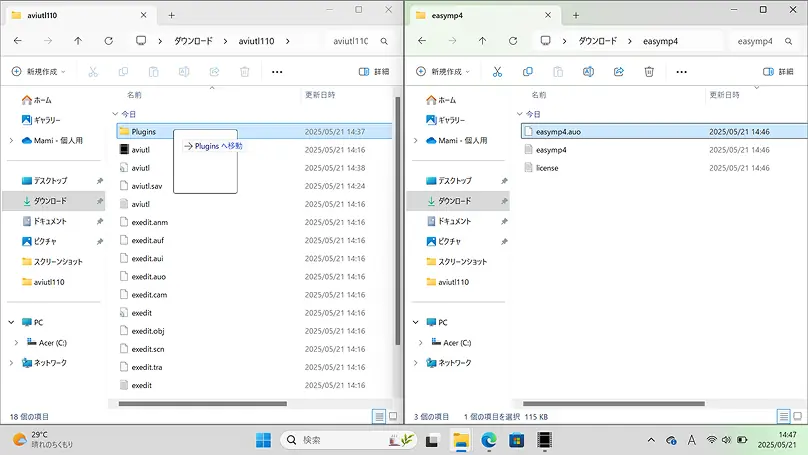
Task: Open ピクチャ in aviutl110 sidebar
Action: (x=39, y=241)
